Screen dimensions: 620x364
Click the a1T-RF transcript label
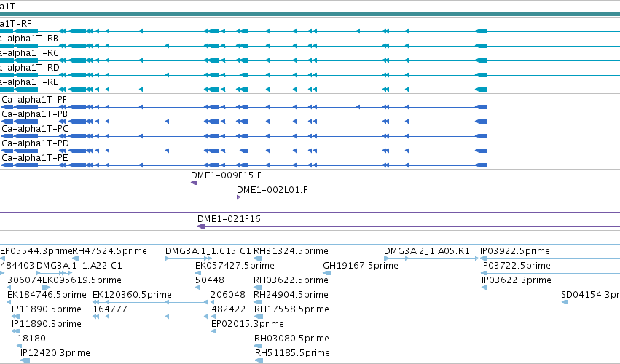click(15, 24)
